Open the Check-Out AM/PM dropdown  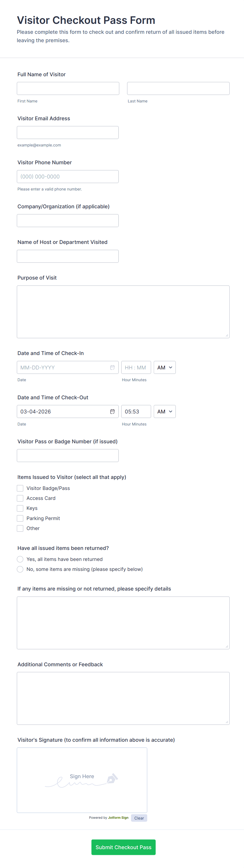[x=165, y=411]
